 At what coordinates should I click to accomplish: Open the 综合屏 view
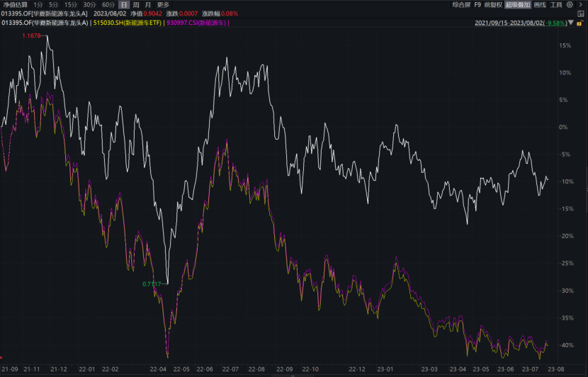461,4
